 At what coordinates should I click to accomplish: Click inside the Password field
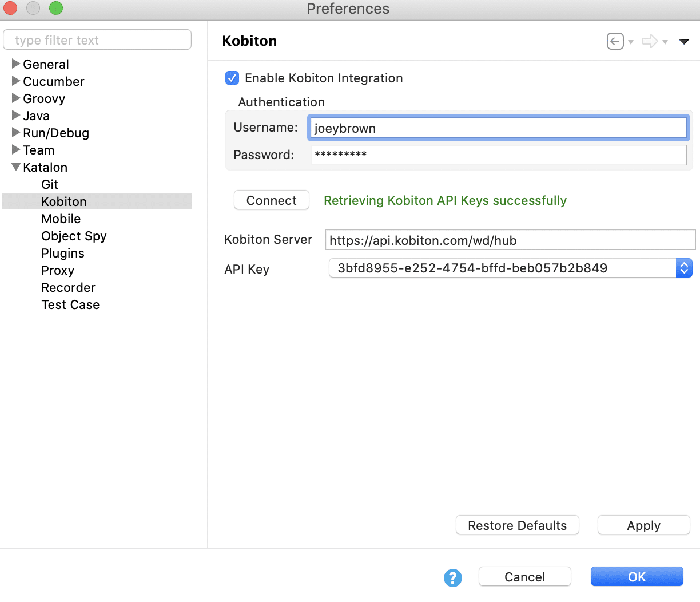tap(498, 155)
